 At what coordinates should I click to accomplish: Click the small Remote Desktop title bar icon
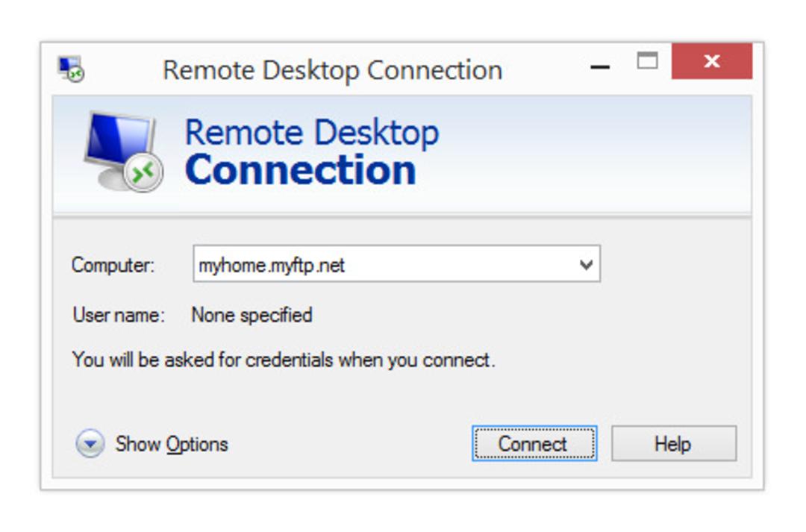71,69
